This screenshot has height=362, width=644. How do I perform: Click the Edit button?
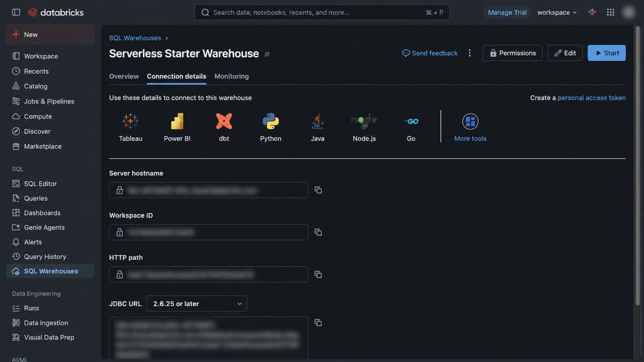click(x=565, y=53)
